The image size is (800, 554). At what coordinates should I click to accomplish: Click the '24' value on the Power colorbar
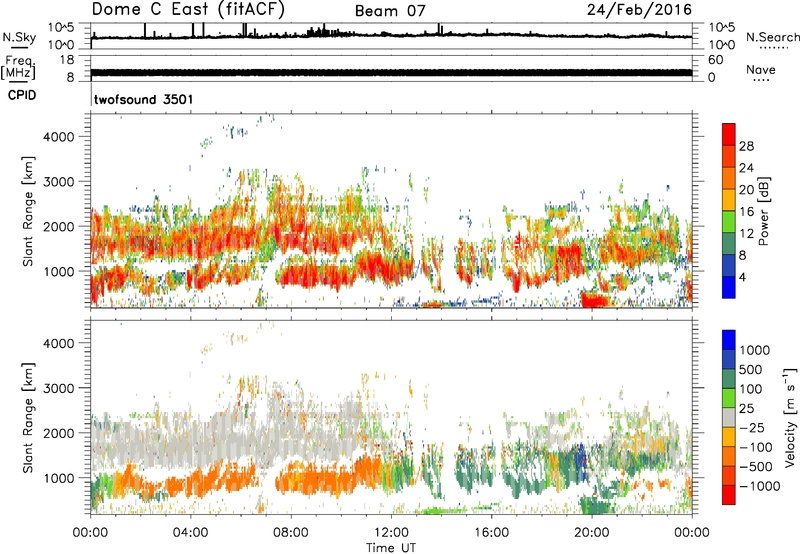tap(746, 168)
